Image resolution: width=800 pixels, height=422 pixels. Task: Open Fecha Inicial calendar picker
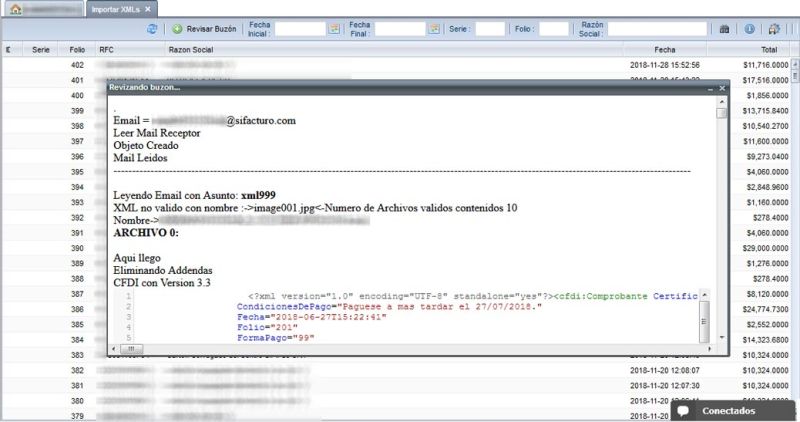coord(334,29)
